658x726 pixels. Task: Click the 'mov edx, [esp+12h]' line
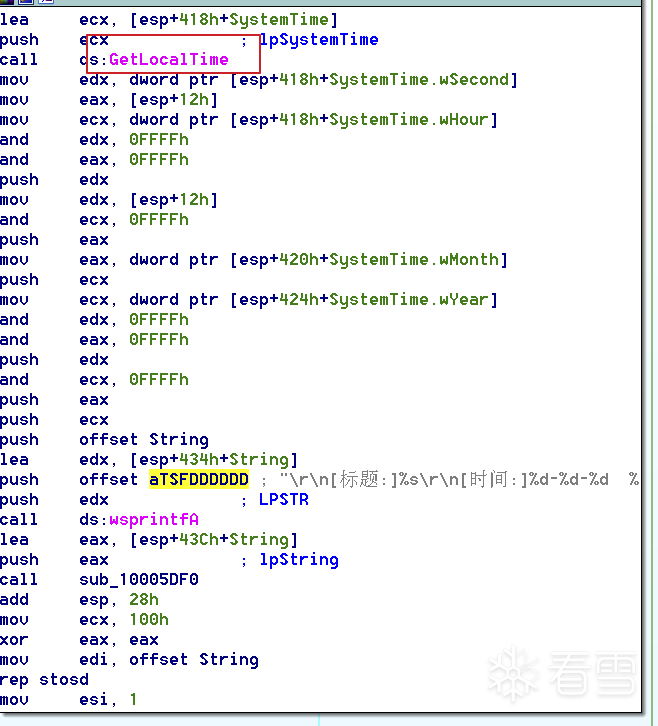coord(109,200)
